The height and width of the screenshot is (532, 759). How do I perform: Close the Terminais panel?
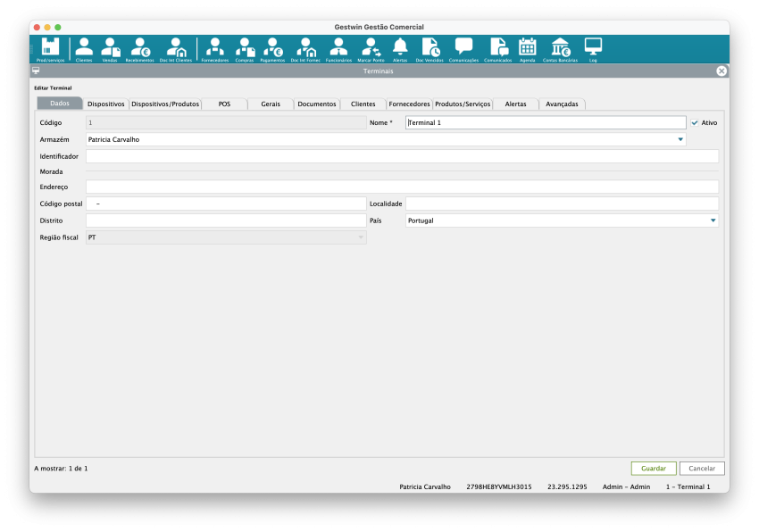(x=721, y=71)
